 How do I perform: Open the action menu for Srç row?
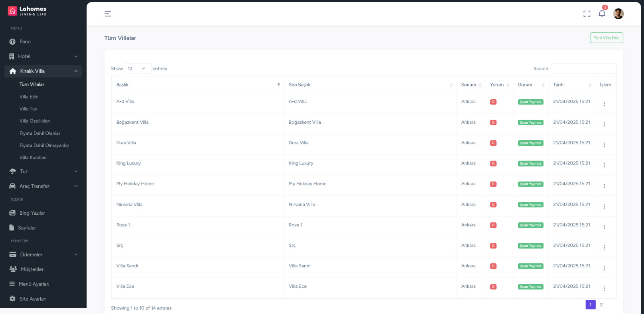click(604, 247)
